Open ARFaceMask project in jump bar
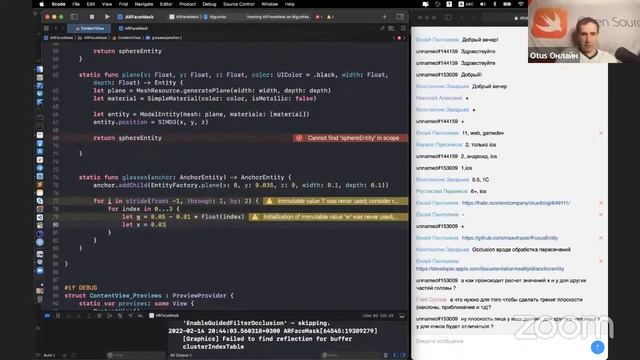640x360 pixels. [58, 38]
